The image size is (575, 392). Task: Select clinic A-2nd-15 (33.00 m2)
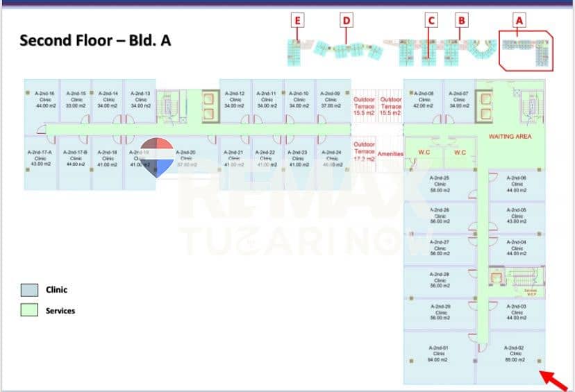click(x=76, y=100)
